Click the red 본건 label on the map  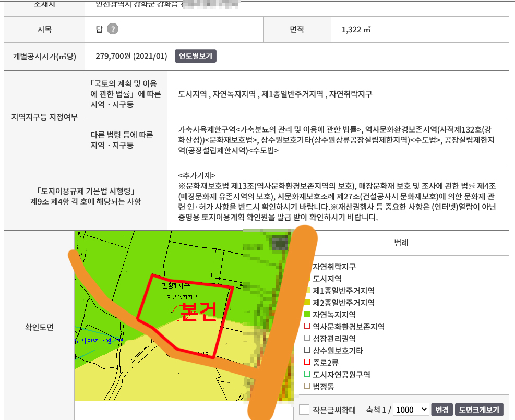197,311
